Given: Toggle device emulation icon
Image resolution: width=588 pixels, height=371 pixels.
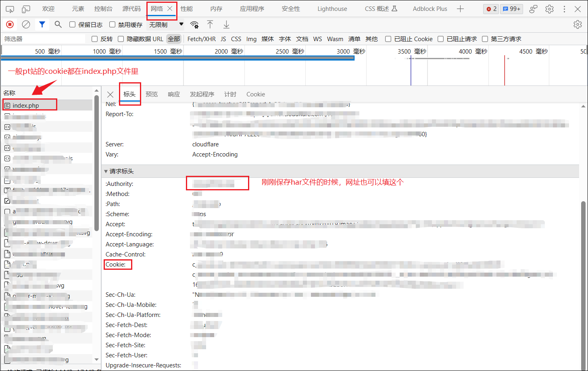Looking at the screenshot, I should pos(26,9).
